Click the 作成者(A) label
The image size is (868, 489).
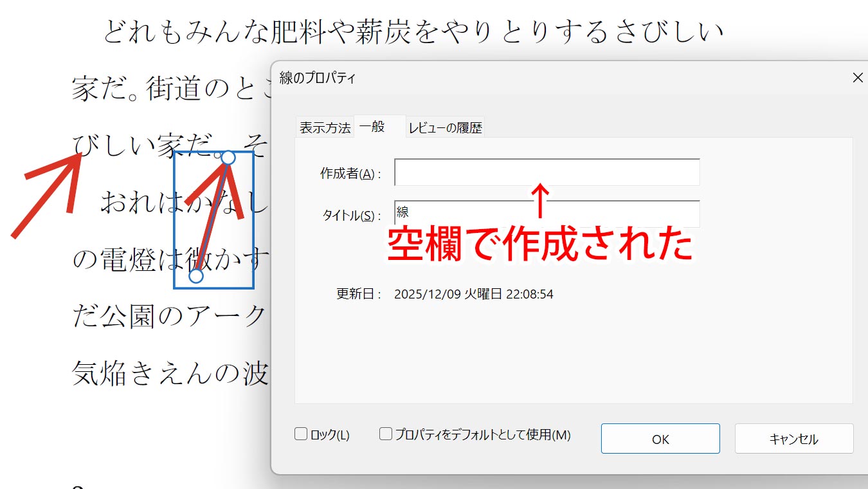tap(350, 174)
